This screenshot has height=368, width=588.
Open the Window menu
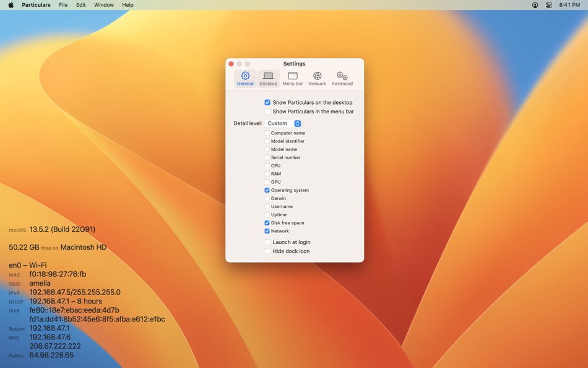(103, 5)
